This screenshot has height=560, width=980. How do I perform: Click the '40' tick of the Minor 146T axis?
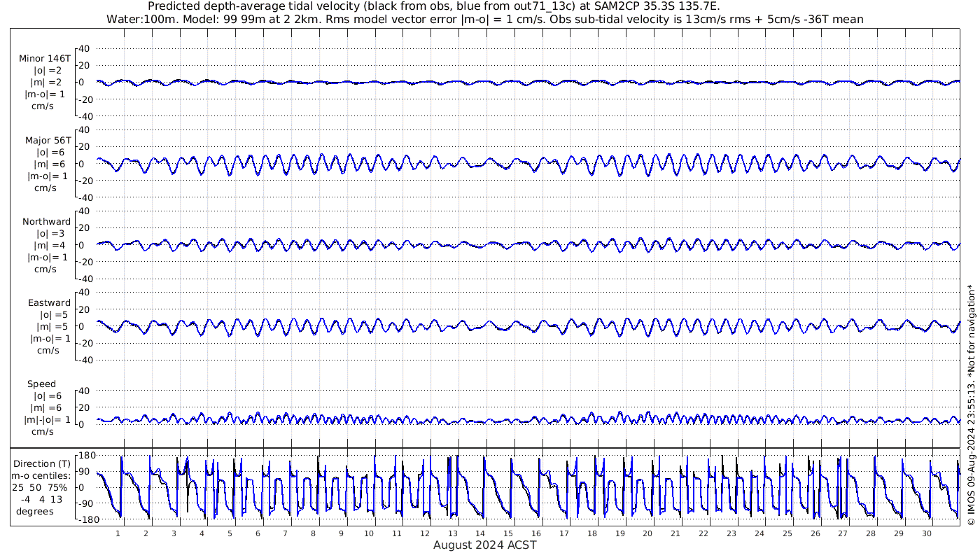point(85,48)
